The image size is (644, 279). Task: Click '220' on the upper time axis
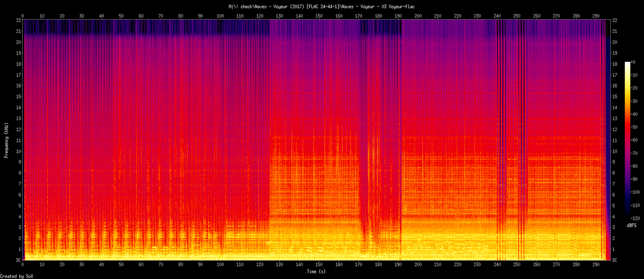point(457,16)
